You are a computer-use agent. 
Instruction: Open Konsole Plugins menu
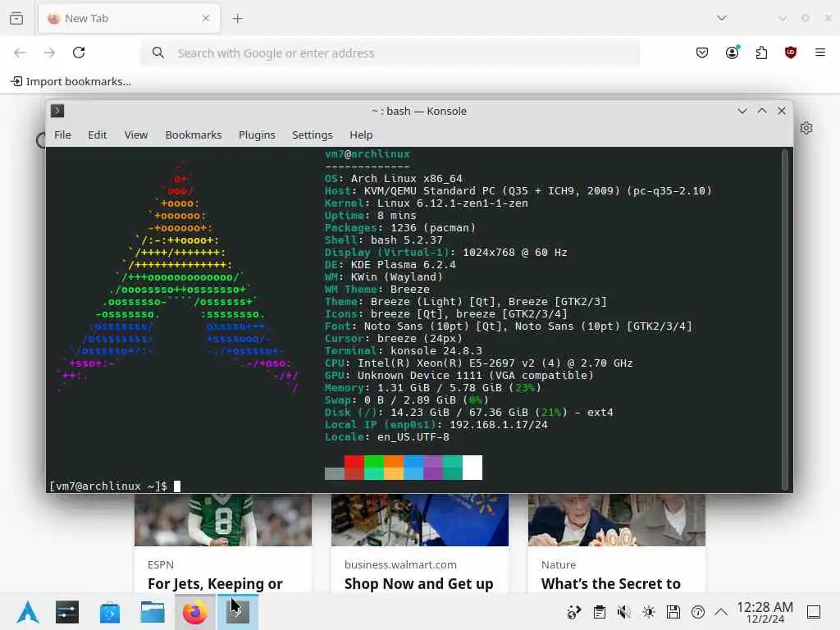coord(257,135)
